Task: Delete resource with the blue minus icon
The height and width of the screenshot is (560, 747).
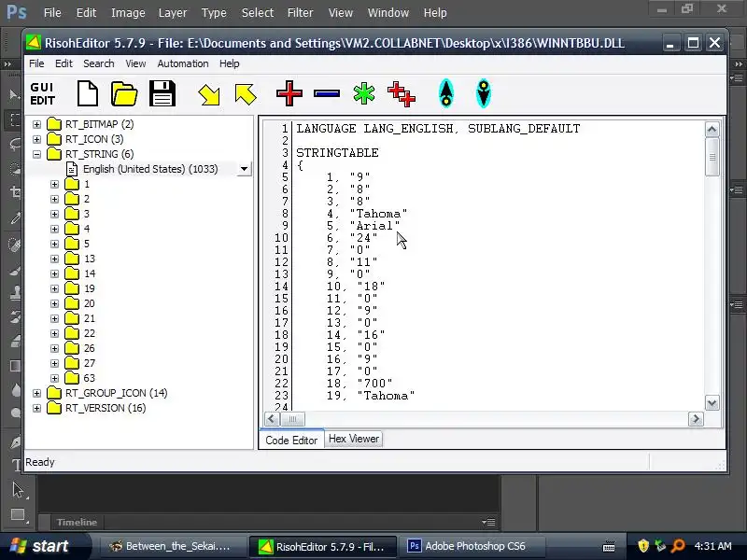Action: pos(327,94)
